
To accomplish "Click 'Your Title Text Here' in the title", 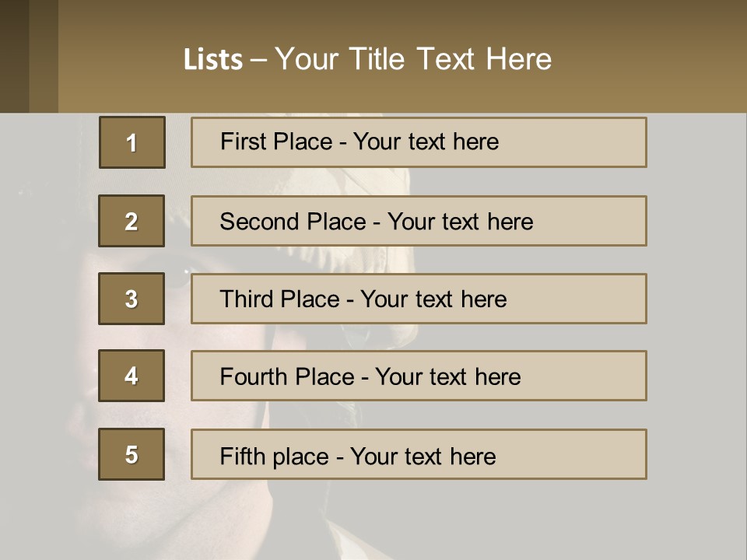I will [x=413, y=59].
